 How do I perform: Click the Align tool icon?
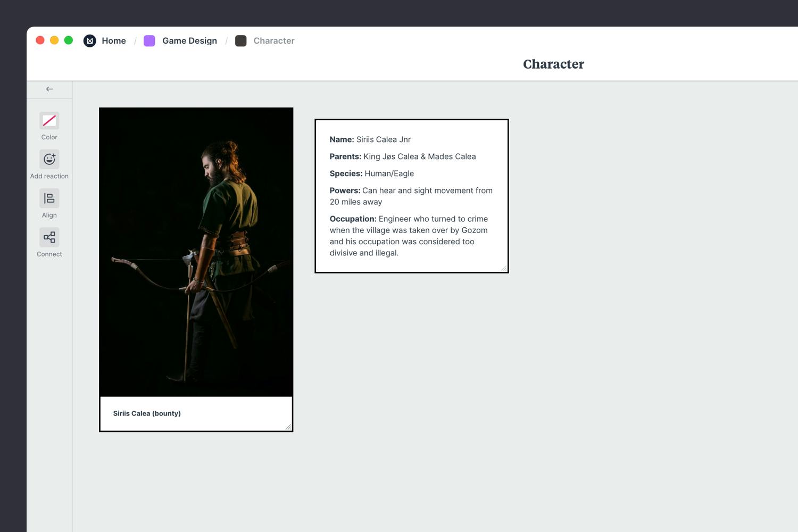point(49,197)
